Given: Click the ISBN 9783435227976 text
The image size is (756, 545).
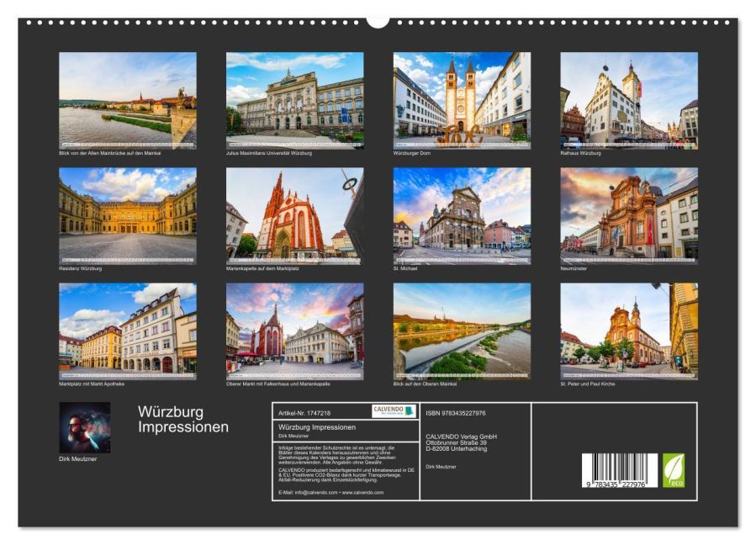Looking at the screenshot, I should (456, 413).
